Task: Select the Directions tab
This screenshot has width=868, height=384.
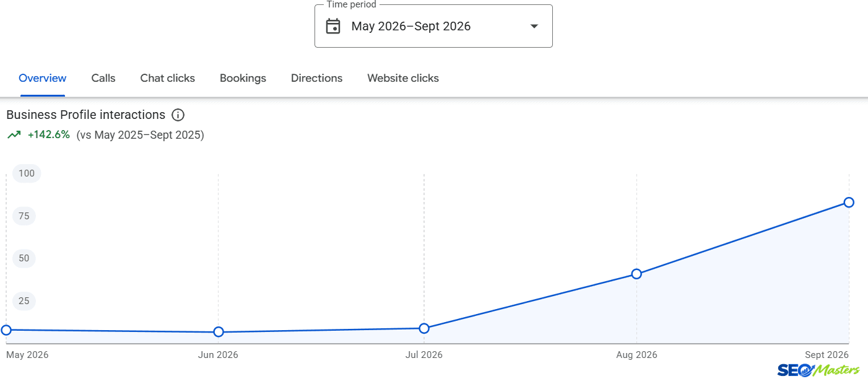Action: 316,78
